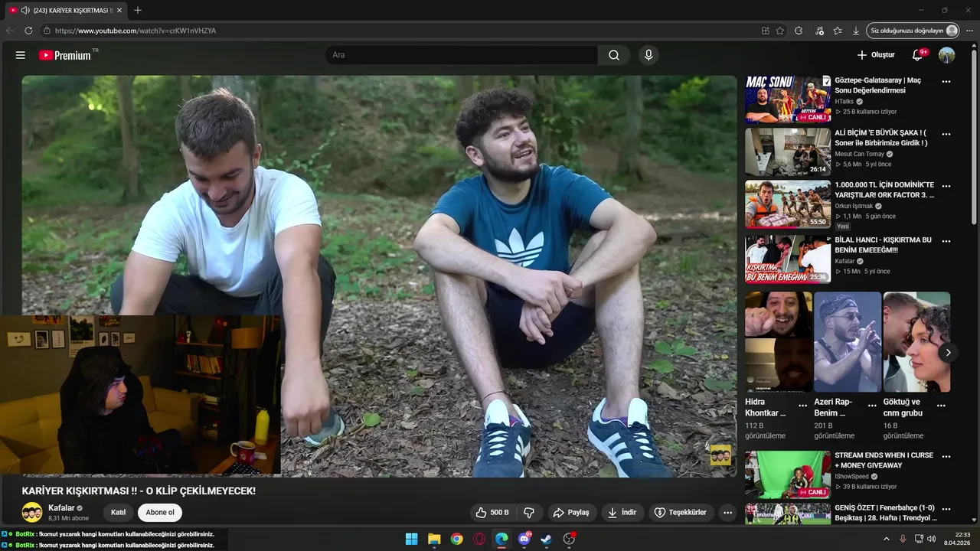Screen dimensions: 980x551
Task: Start voice search with microphone icon
Action: coord(648,55)
